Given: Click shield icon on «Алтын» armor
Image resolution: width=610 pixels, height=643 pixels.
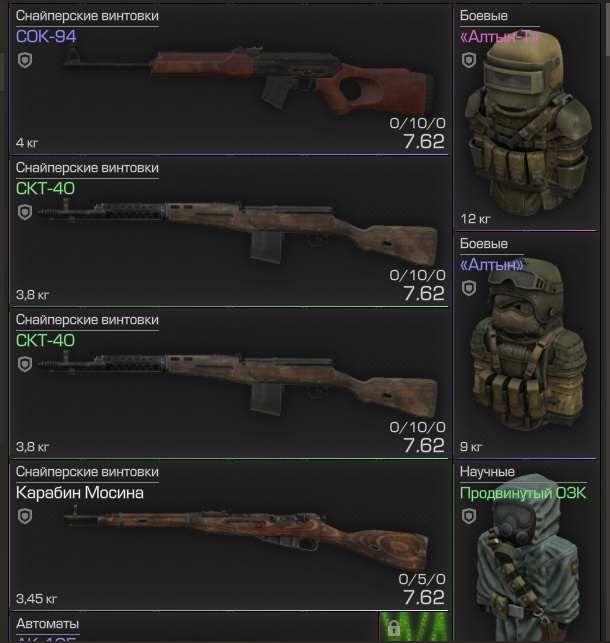Looking at the screenshot, I should 469,288.
